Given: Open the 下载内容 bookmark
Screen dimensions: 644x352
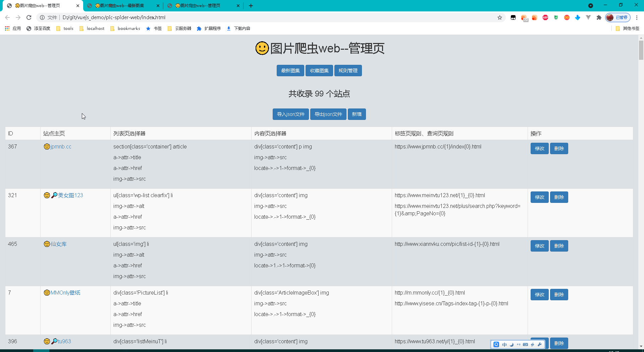Looking at the screenshot, I should (238, 29).
